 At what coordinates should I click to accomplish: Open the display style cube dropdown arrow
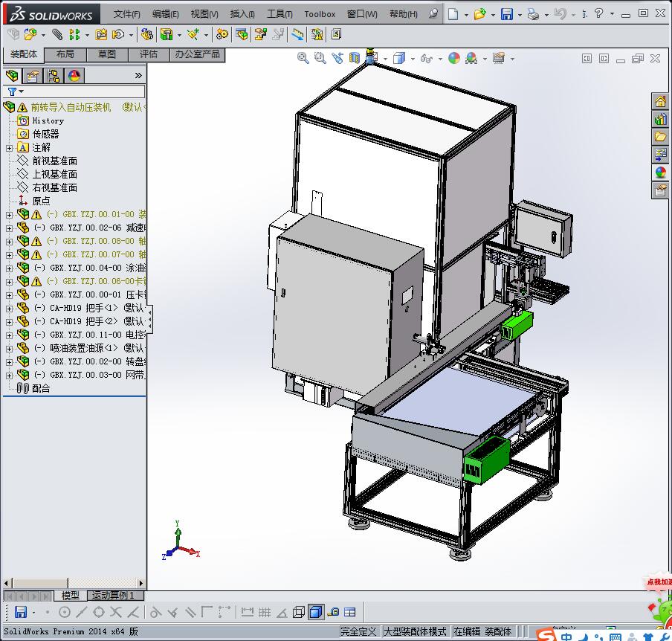[x=413, y=59]
